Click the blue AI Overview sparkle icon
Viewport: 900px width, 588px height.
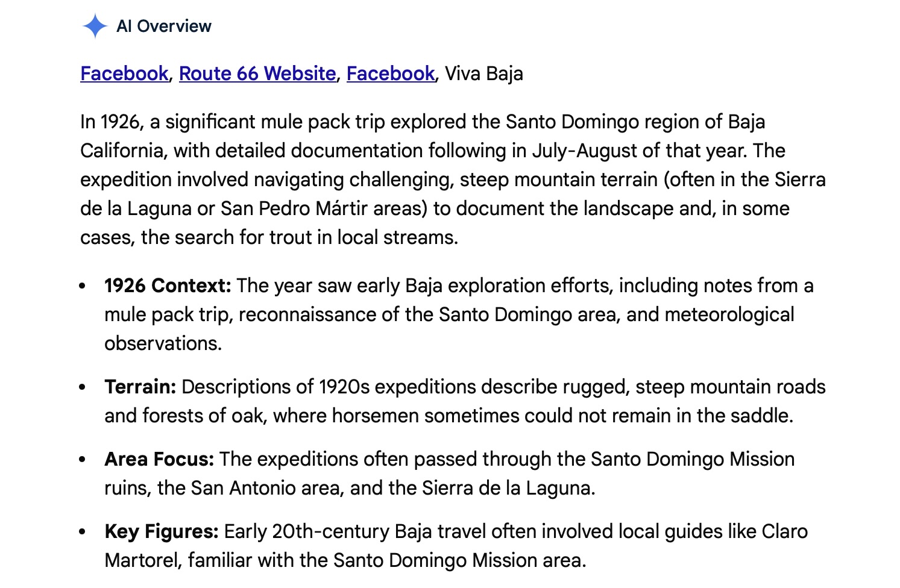[x=95, y=27]
